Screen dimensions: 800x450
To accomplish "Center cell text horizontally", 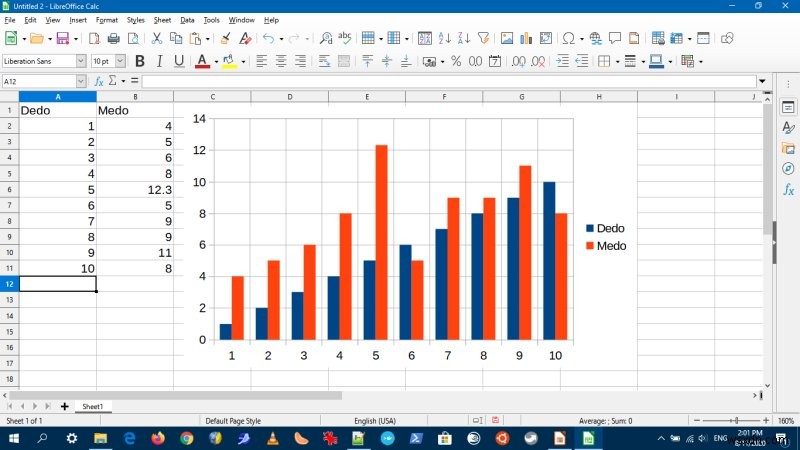I will point(281,61).
